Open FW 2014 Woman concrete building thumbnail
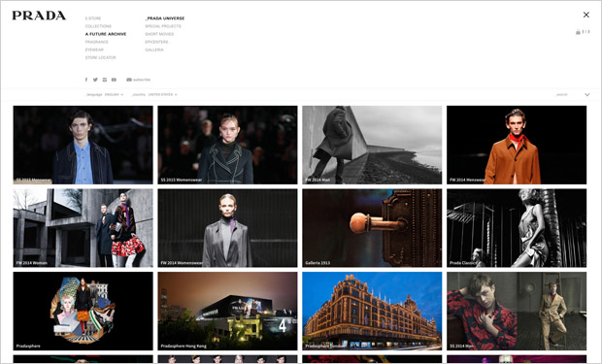This screenshot has width=602, height=364. pos(83,228)
